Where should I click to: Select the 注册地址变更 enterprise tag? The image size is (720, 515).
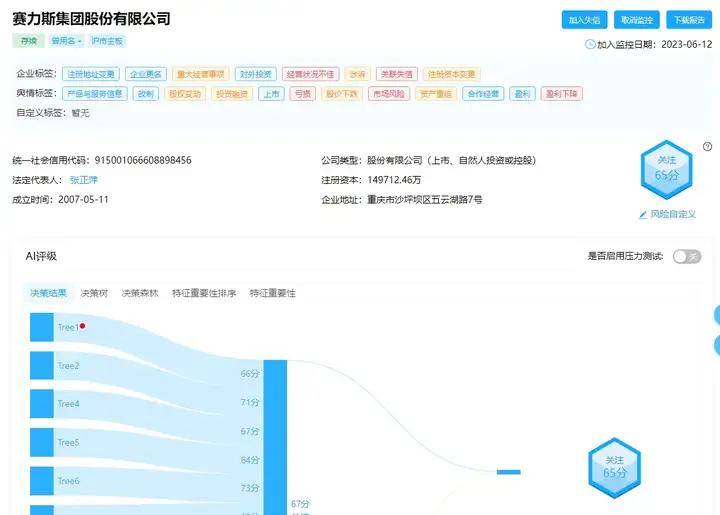[91, 74]
